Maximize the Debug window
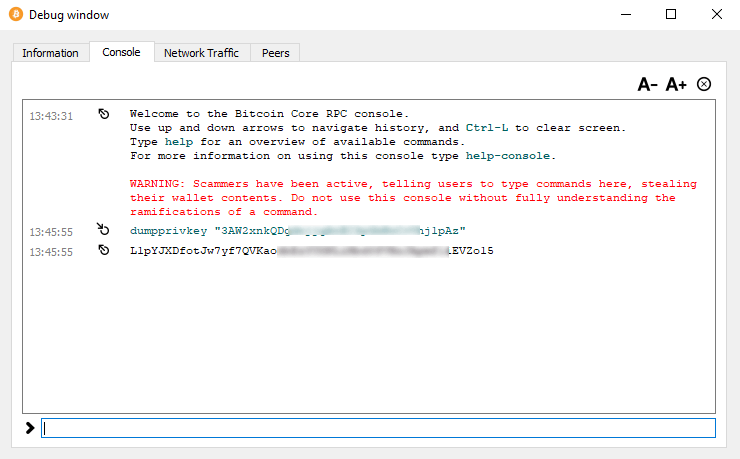 coord(671,15)
